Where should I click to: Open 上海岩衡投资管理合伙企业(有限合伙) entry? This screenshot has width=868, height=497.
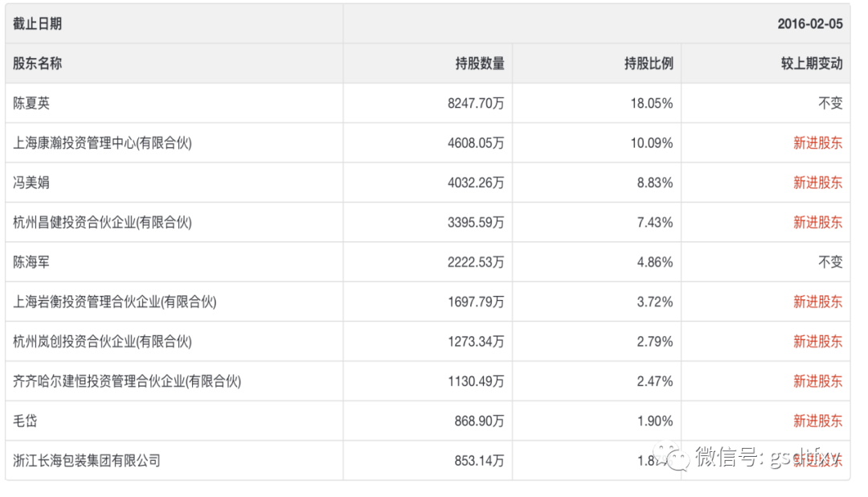pyautogui.click(x=115, y=302)
